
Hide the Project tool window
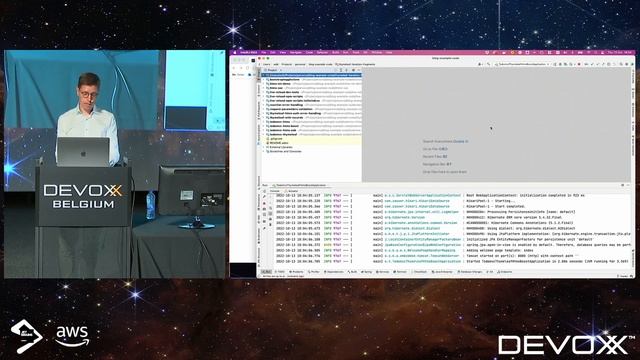pos(359,70)
